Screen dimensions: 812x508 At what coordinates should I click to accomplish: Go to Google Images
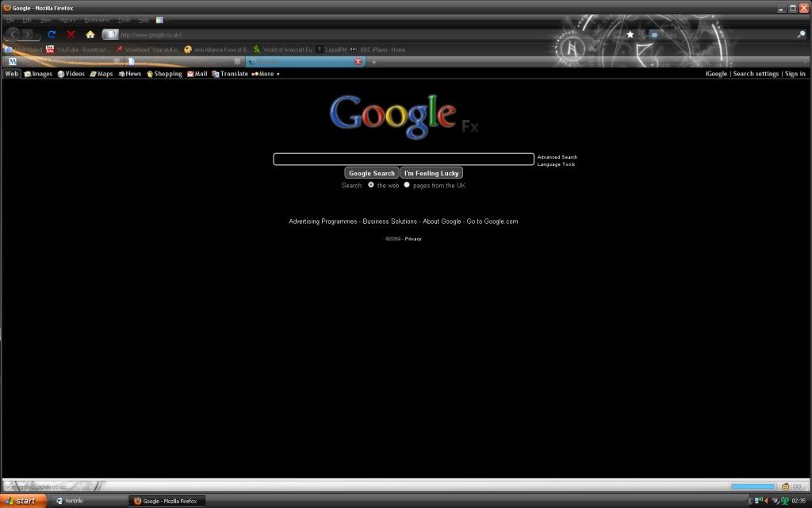click(x=38, y=74)
